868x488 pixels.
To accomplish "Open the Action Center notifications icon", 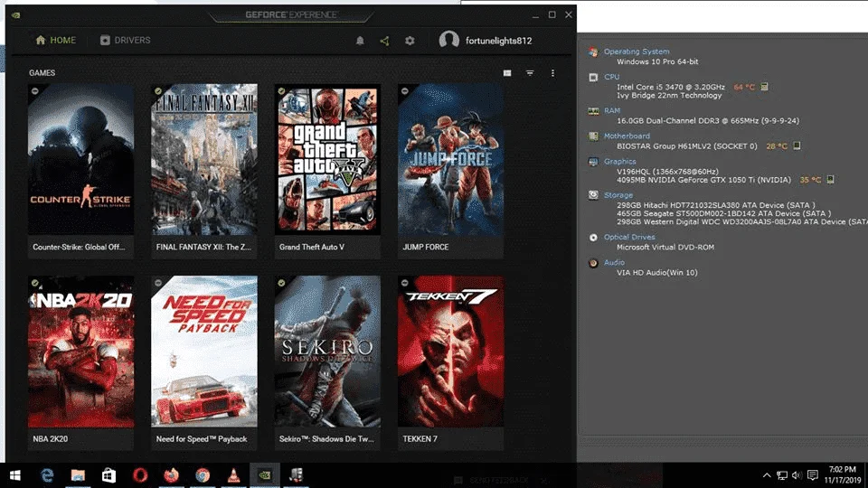I will point(813,475).
